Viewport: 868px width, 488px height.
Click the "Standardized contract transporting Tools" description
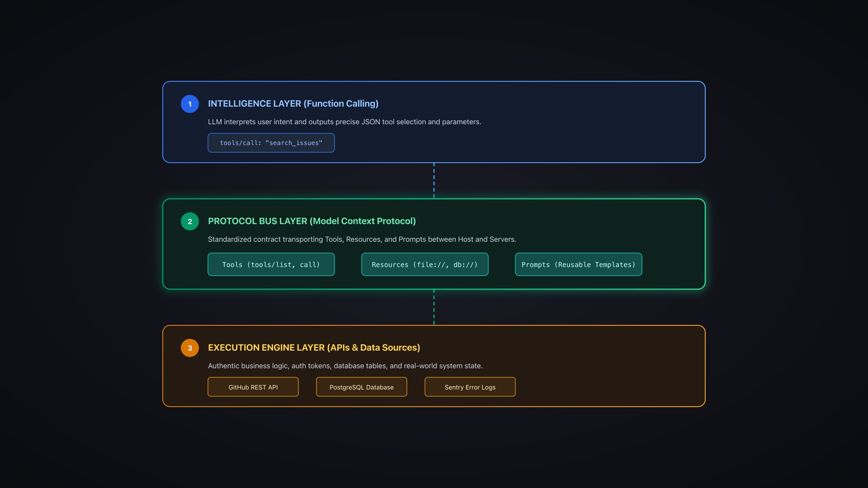pyautogui.click(x=362, y=239)
